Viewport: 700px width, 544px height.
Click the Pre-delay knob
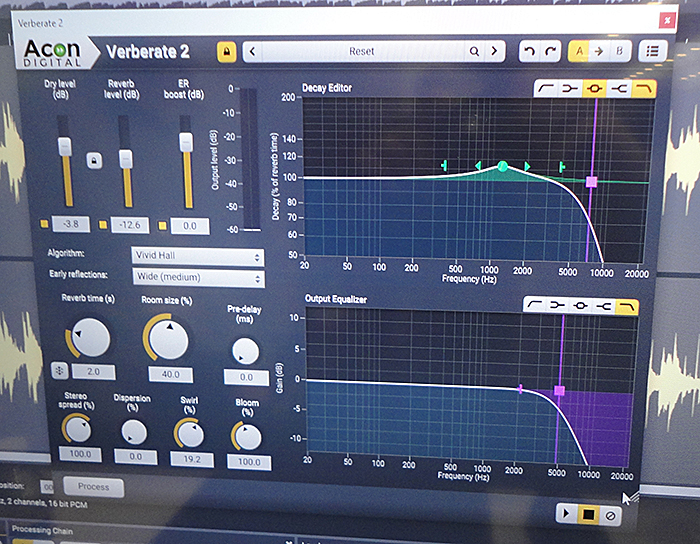246,351
